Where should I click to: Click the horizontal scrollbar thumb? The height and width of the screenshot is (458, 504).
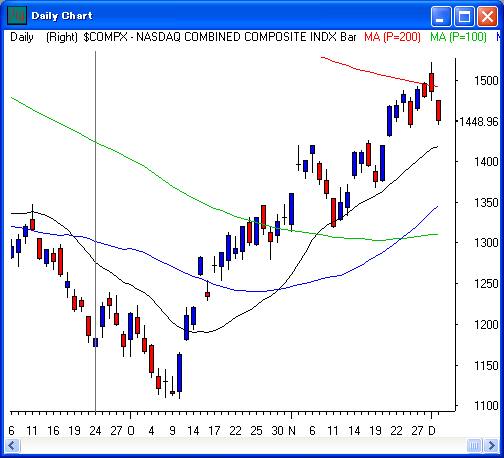coord(475,445)
